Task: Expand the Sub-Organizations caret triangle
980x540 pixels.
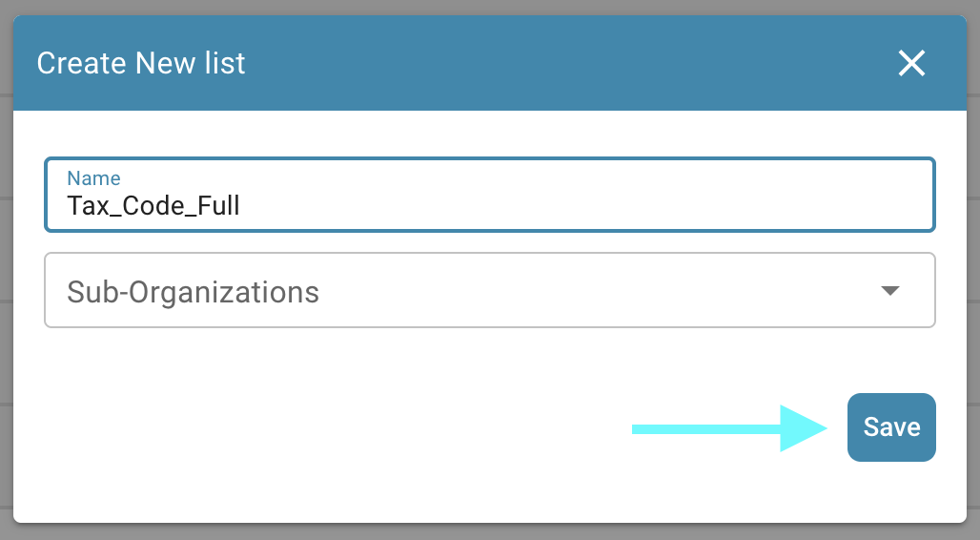Action: (890, 291)
